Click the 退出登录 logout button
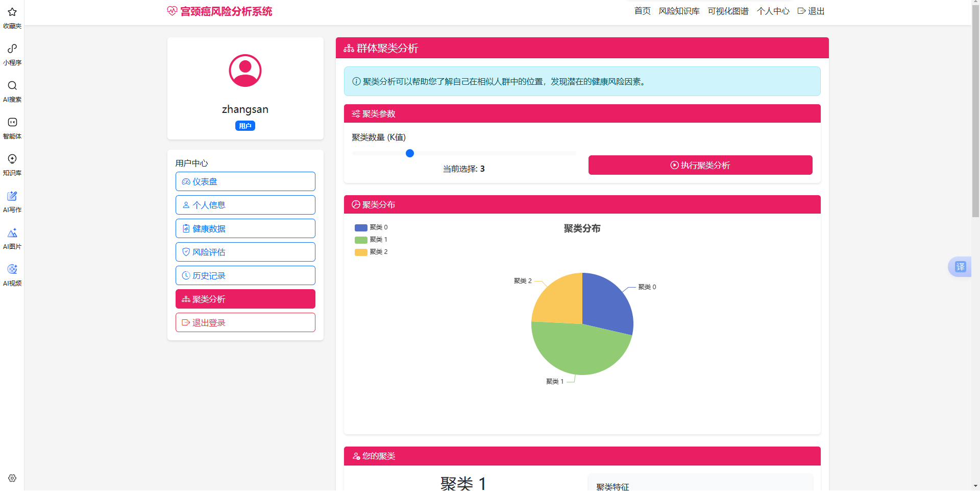 click(245, 322)
